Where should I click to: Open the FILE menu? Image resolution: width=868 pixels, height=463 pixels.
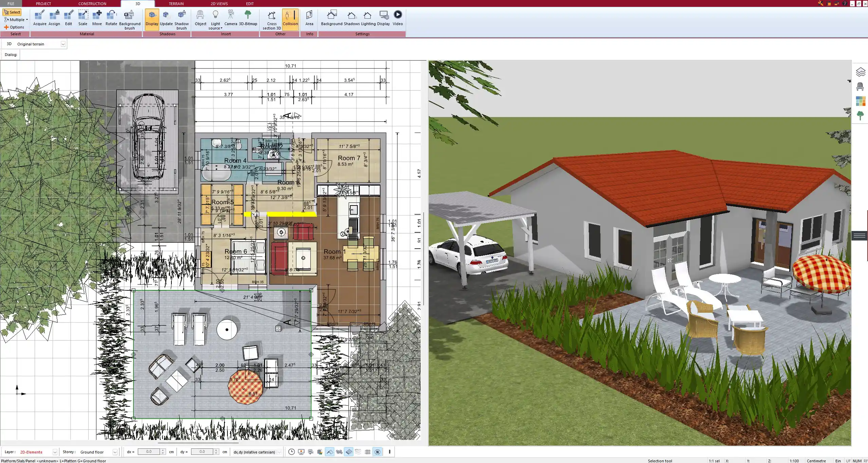point(11,3)
